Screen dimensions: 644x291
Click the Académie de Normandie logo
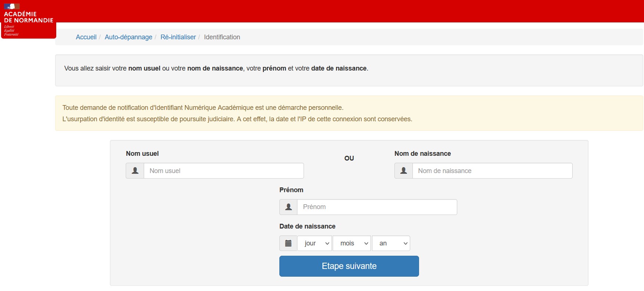tap(28, 19)
